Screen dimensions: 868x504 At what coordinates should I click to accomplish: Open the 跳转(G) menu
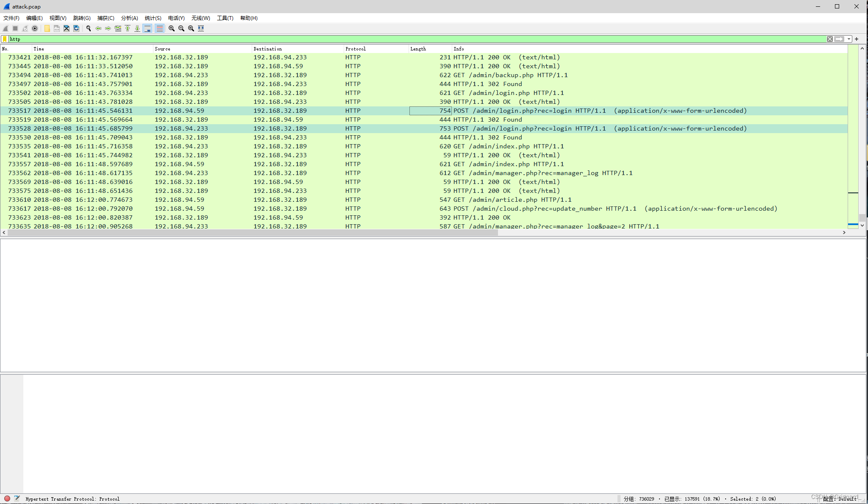pyautogui.click(x=82, y=18)
